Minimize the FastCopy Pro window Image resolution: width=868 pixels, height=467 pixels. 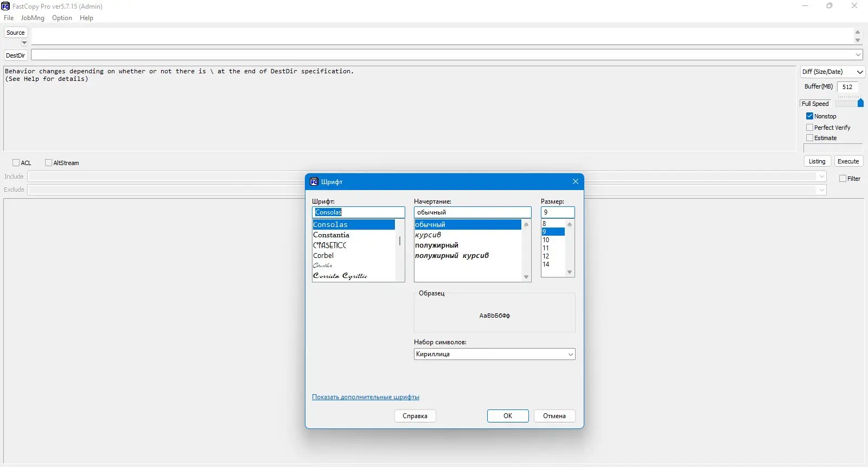coord(805,6)
